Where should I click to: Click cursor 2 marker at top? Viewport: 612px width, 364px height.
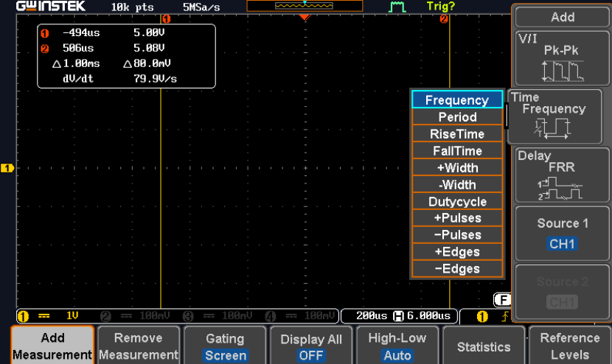pos(444,18)
